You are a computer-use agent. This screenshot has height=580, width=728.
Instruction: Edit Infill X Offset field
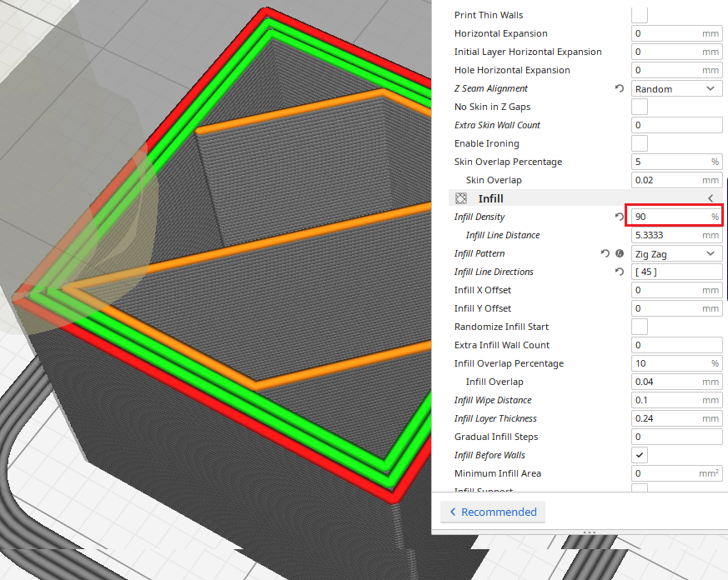(676, 290)
